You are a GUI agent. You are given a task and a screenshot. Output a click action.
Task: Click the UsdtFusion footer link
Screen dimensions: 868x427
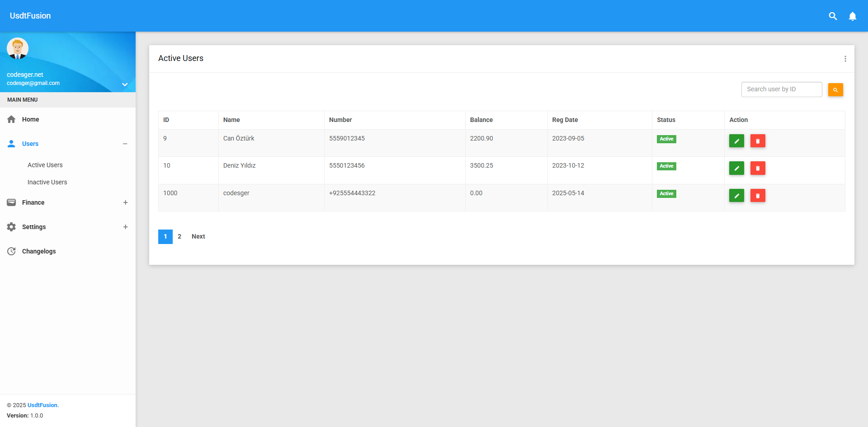point(42,405)
